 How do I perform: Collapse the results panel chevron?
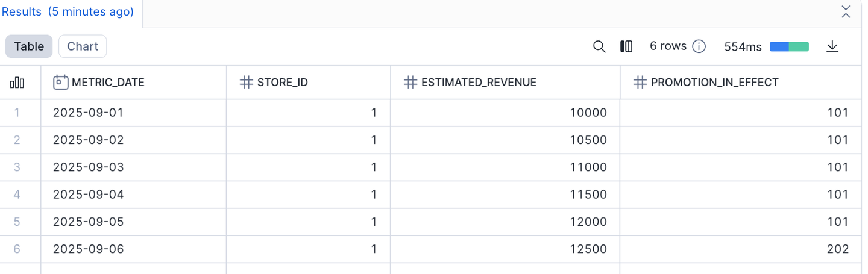(x=846, y=11)
